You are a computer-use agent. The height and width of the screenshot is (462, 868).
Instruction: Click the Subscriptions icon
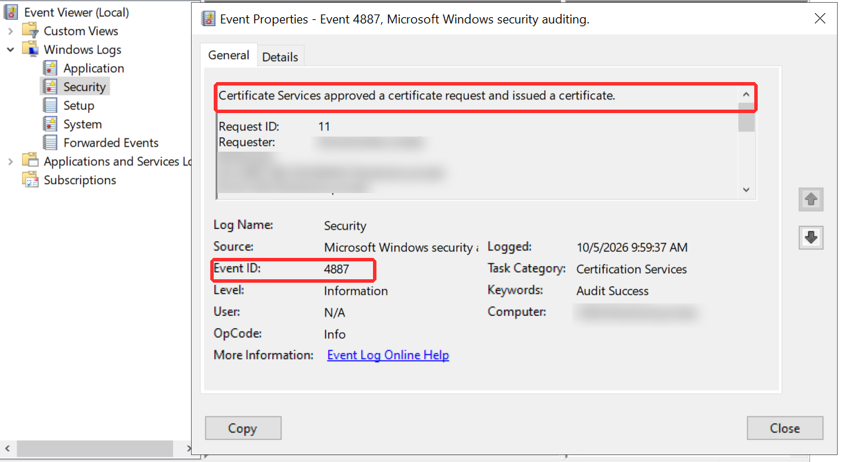30,179
